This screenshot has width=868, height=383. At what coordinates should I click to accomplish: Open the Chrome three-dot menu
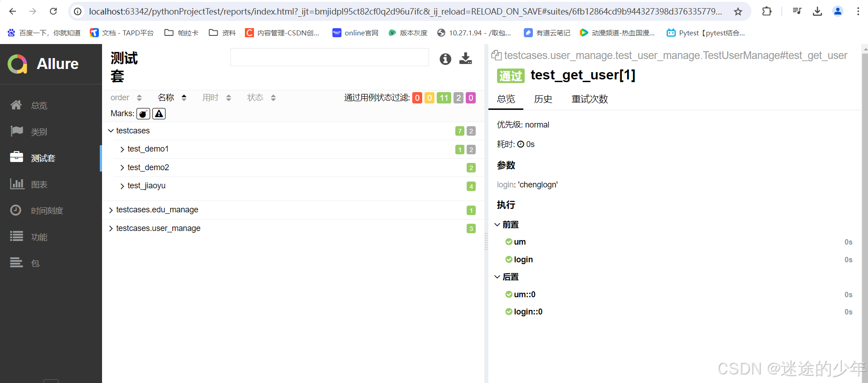coord(858,11)
